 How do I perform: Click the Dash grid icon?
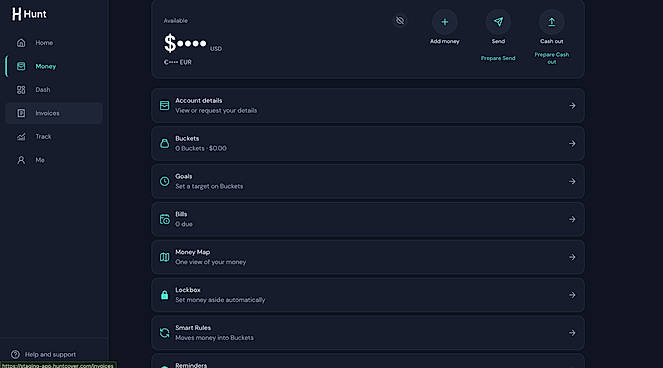(21, 90)
